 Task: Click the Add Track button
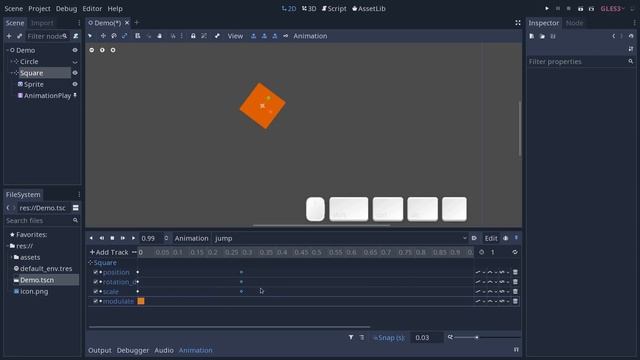point(109,252)
